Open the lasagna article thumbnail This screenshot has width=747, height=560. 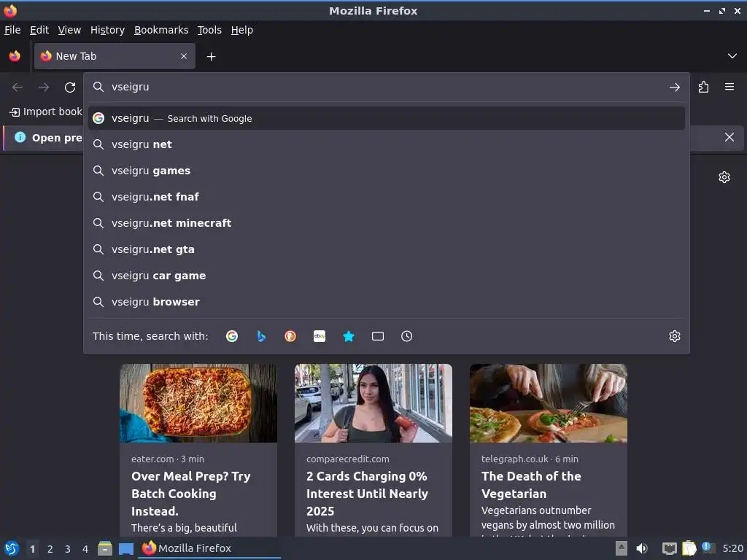[198, 403]
